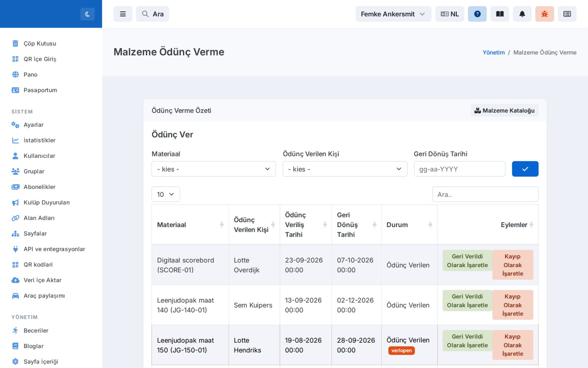This screenshot has height=368, width=588.
Task: Click the Sayfalar sitemap icon
Action: point(15,234)
